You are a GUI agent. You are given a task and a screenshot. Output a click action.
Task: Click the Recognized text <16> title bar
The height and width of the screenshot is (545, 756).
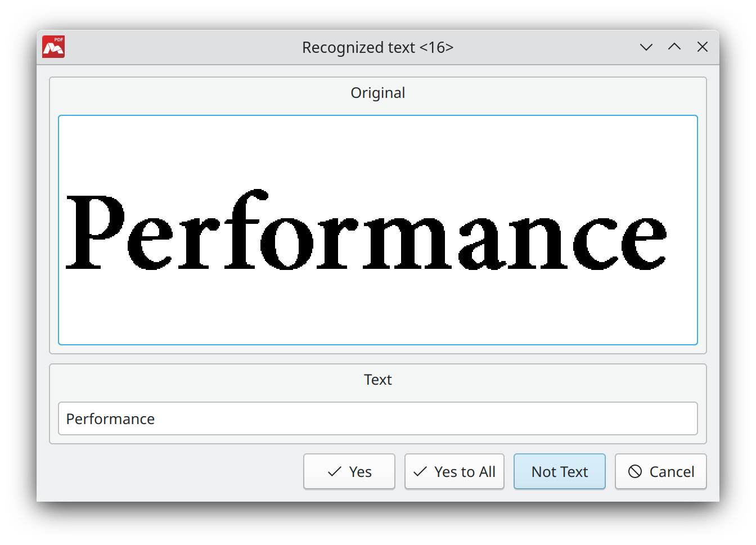click(378, 47)
